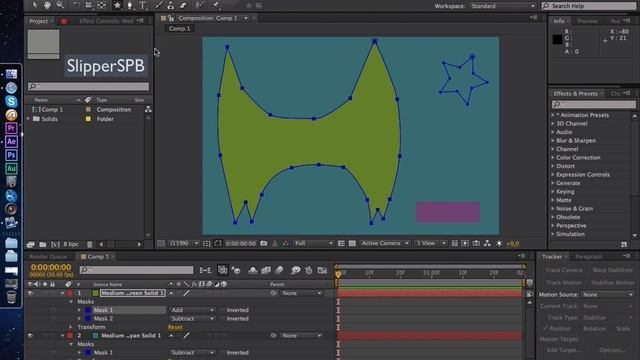Select the Pen tool
Viewport: 640px width, 360px height.
(130, 5)
